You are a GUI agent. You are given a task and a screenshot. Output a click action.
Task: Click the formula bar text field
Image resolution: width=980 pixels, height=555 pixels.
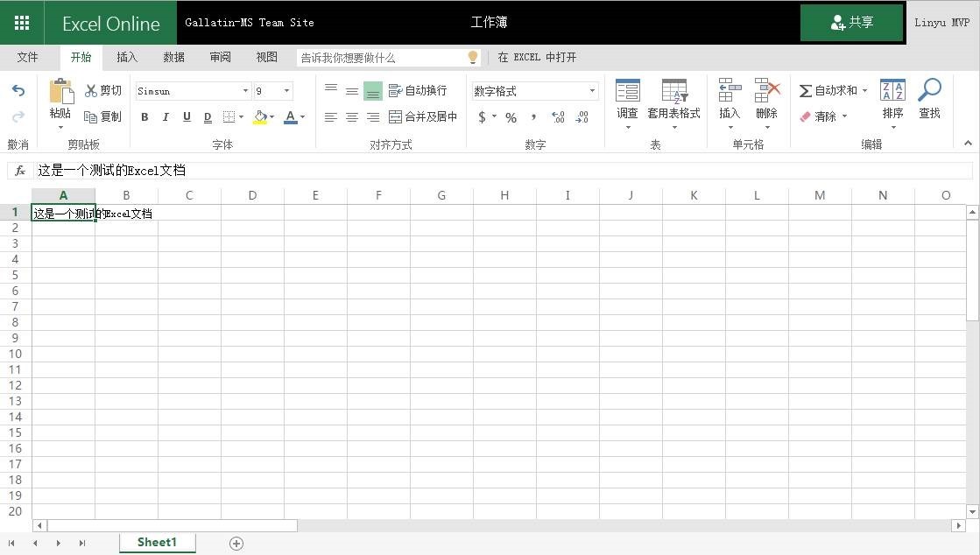(x=503, y=170)
